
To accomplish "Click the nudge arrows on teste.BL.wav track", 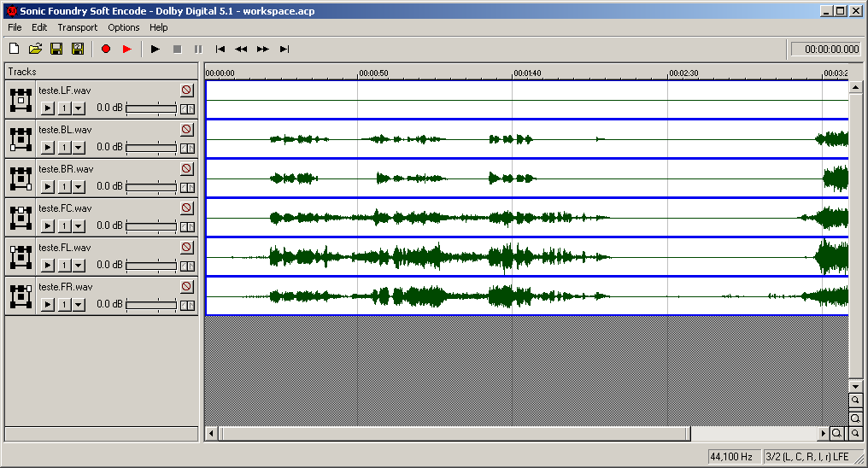I will (187, 149).
